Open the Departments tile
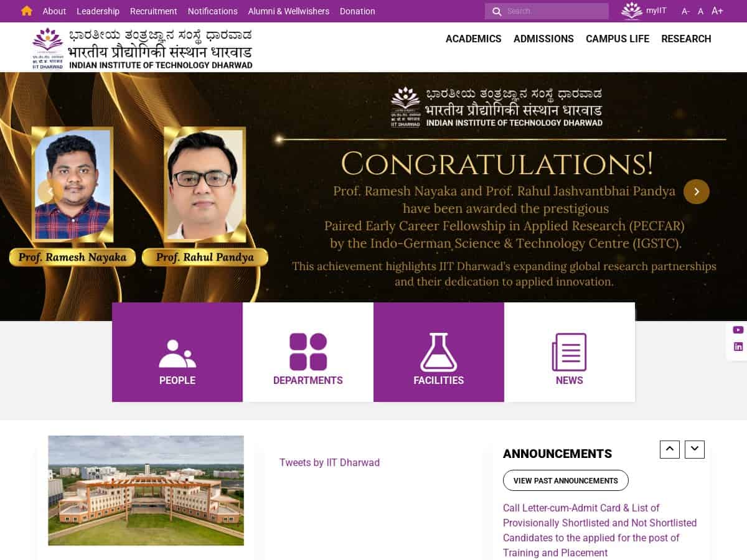The image size is (747, 560). 308,352
